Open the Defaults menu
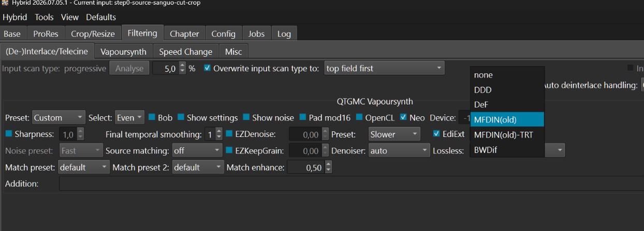 coord(101,17)
